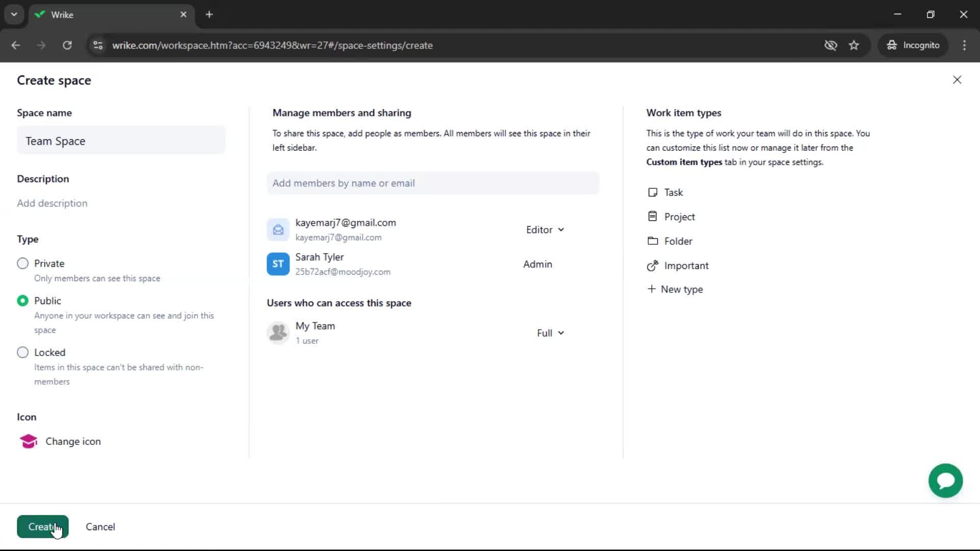Bookmark this page with the star icon
Screen dimensions: 980x551
point(854,45)
